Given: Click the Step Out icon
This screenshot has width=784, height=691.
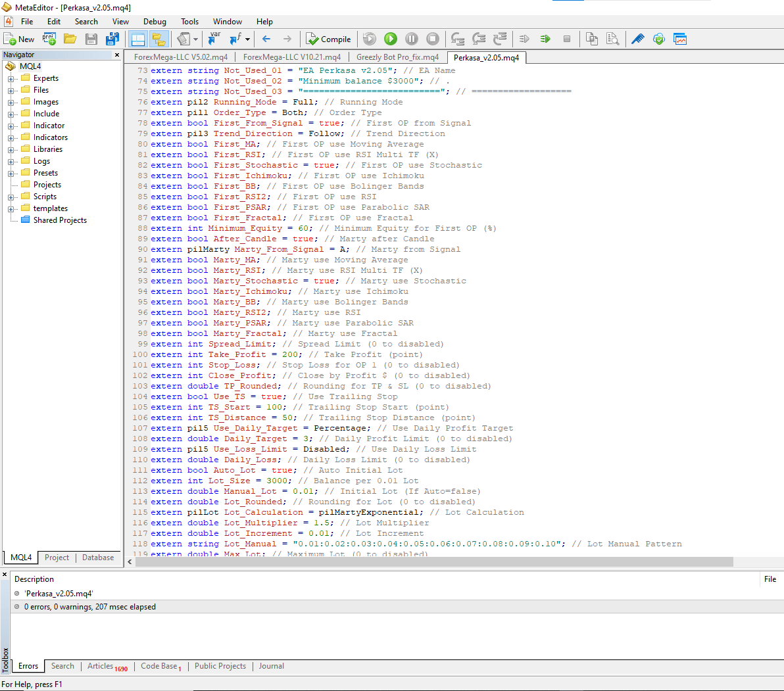Looking at the screenshot, I should [500, 39].
